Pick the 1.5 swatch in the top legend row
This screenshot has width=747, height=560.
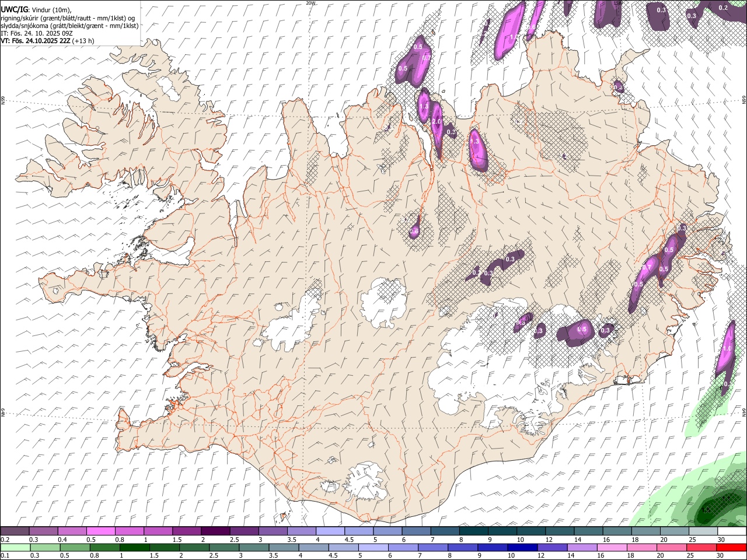click(187, 531)
